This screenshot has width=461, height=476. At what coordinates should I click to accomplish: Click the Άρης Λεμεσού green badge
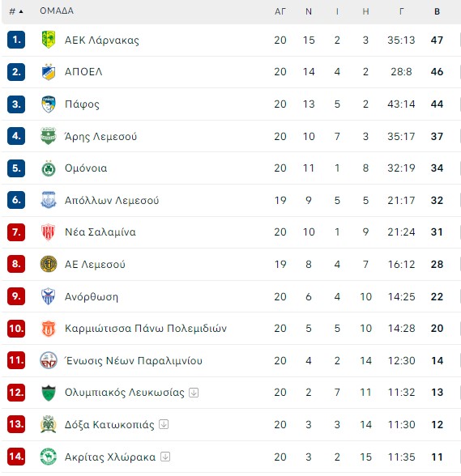point(49,136)
